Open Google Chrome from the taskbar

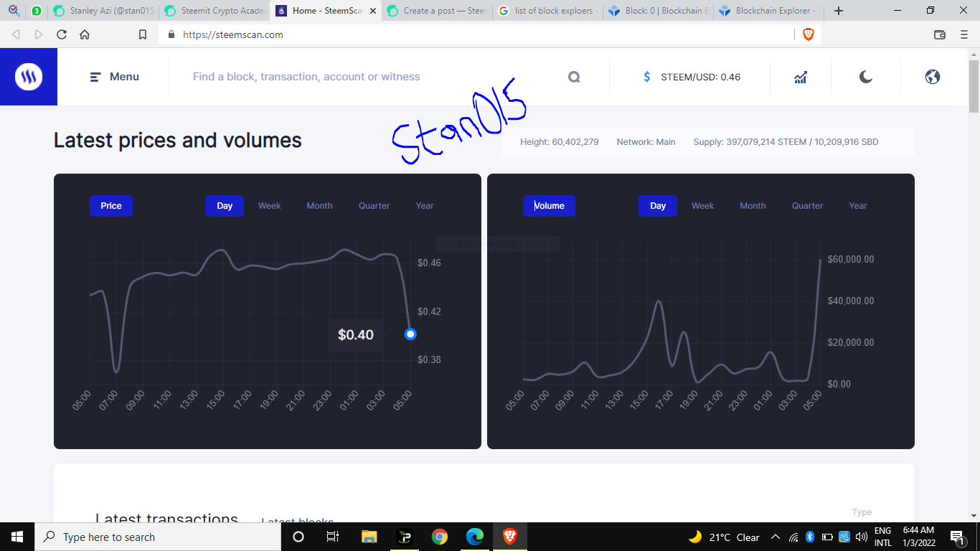[440, 537]
